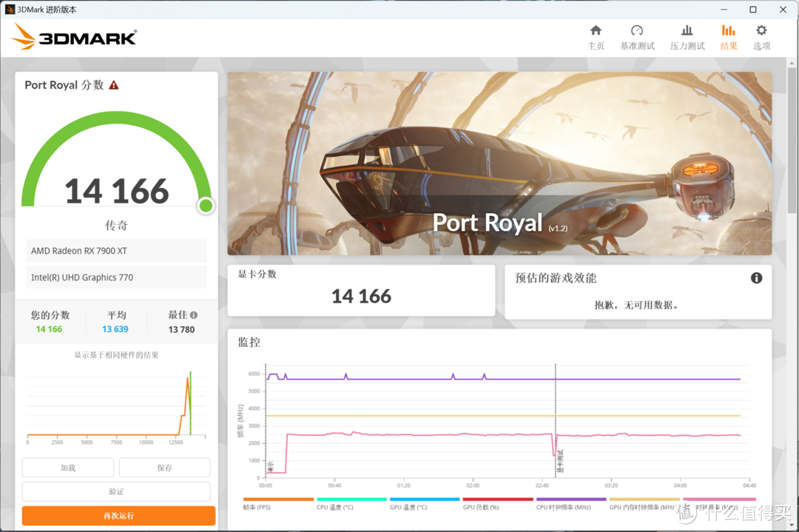Click the 抱歉，无可用数据 message
The image size is (799, 532).
point(636,305)
